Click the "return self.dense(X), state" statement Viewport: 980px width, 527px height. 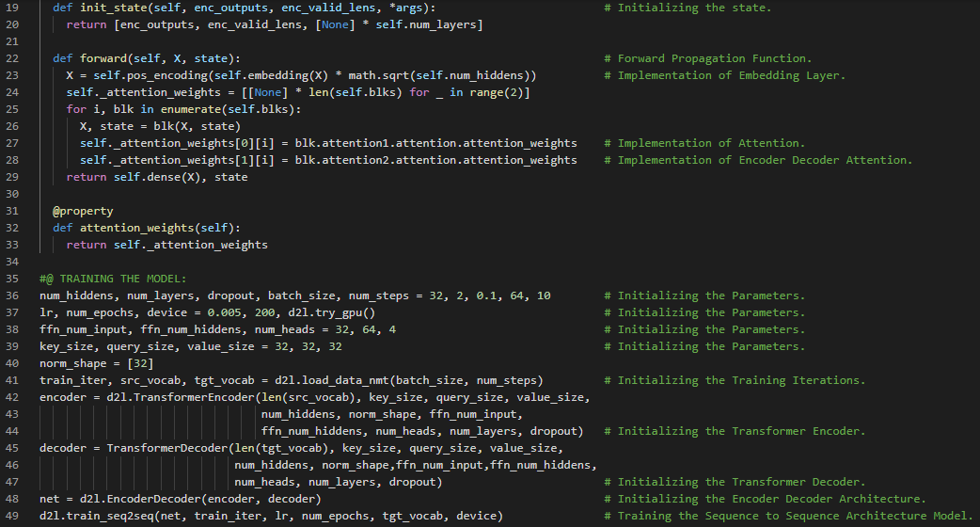pos(157,177)
